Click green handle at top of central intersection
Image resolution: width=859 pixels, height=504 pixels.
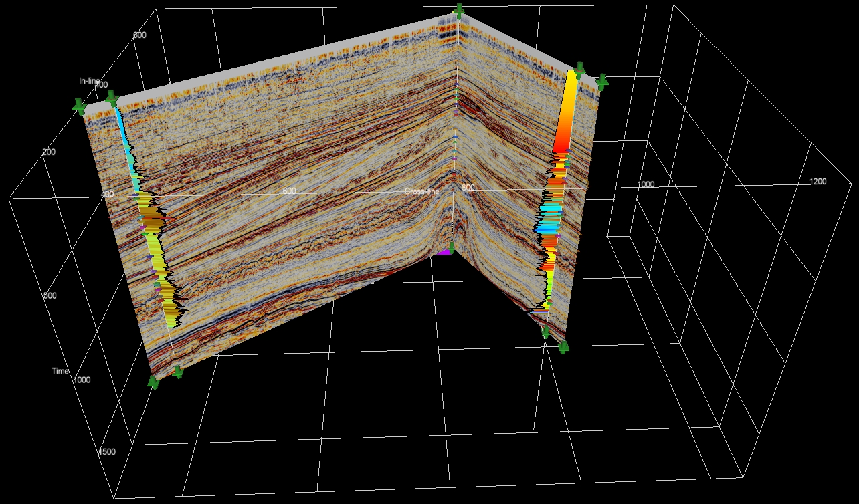coord(458,11)
